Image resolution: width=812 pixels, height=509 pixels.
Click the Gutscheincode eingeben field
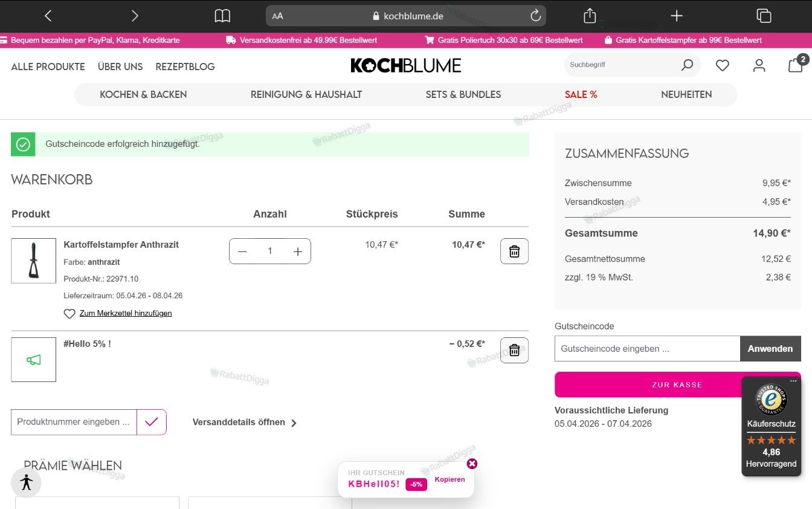tap(647, 349)
